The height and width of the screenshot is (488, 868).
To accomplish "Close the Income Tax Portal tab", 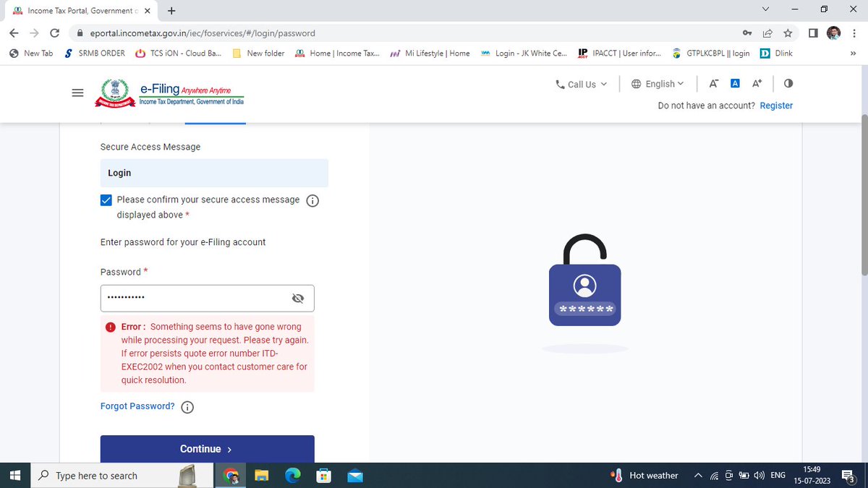I will click(147, 11).
